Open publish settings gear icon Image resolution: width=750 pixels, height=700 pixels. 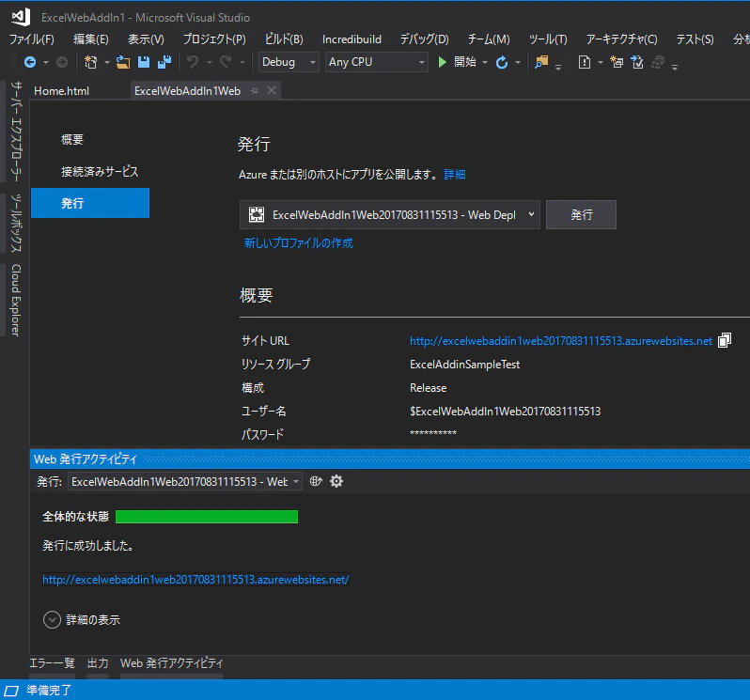coord(336,481)
